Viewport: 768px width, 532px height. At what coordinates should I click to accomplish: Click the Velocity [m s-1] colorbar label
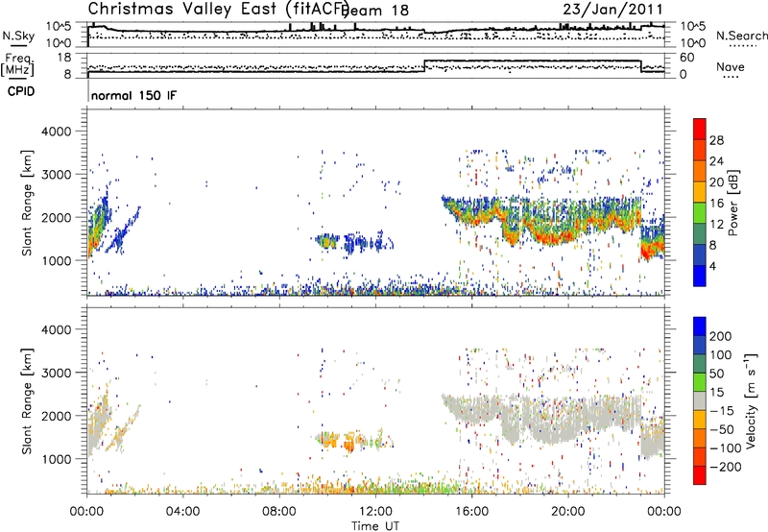(751, 400)
